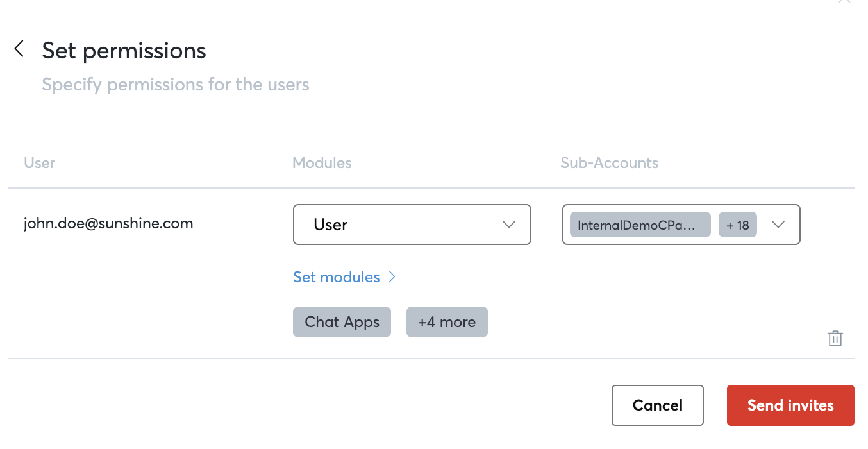This screenshot has width=868, height=449.
Task: Click the User column header
Action: pos(40,163)
